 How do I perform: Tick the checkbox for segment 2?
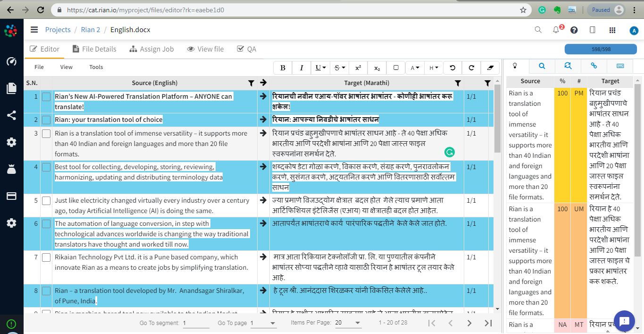46,120
